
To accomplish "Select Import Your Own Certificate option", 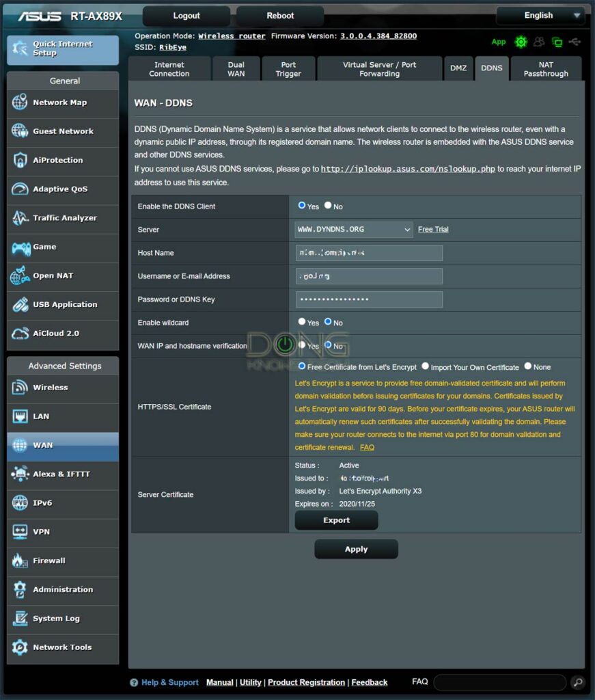I will pos(425,366).
